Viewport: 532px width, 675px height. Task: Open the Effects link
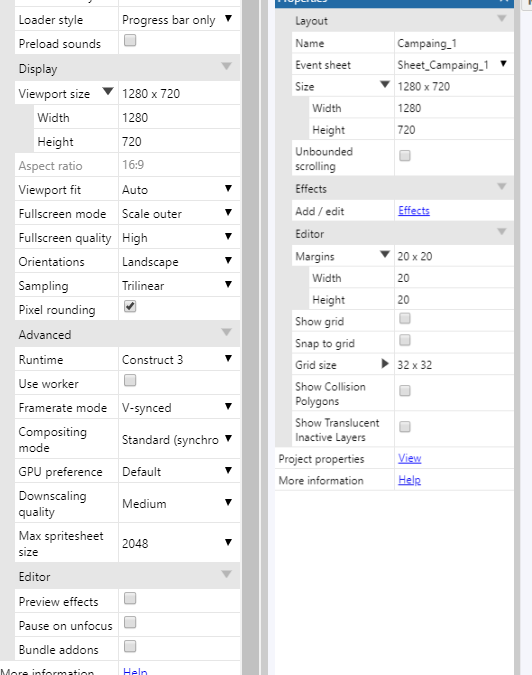pyautogui.click(x=414, y=211)
